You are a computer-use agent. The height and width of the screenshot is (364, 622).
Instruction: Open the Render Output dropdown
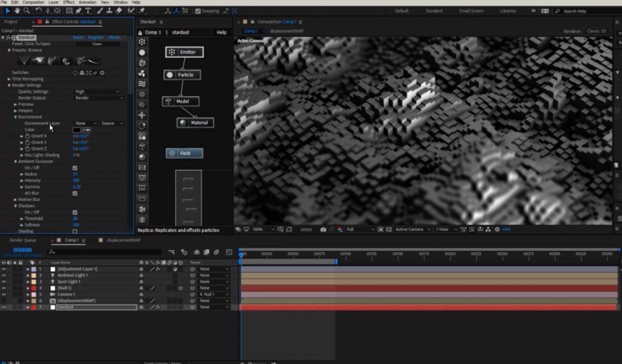pos(97,98)
